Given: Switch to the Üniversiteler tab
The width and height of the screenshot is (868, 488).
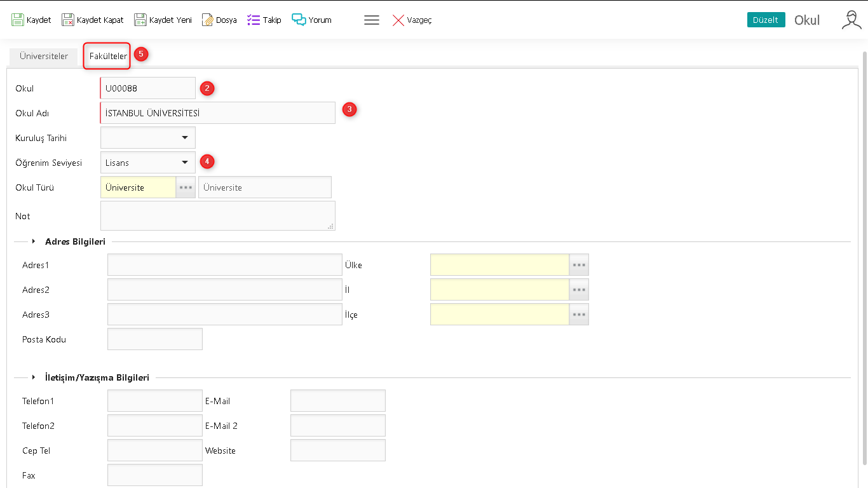Looking at the screenshot, I should (44, 56).
